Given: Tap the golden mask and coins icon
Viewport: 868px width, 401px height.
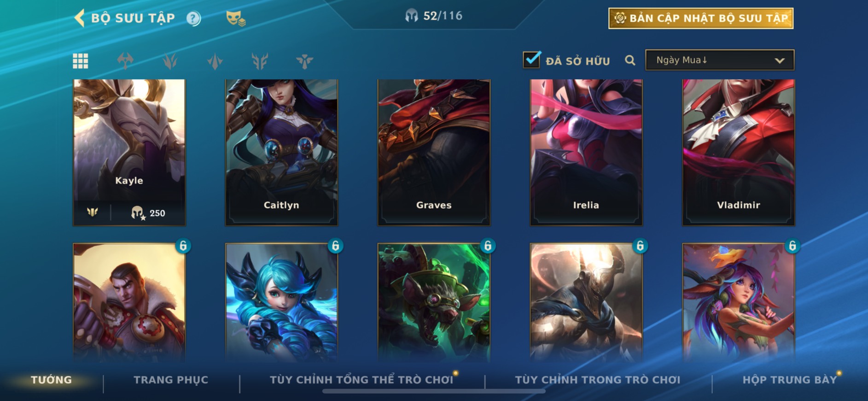Looking at the screenshot, I should [236, 18].
